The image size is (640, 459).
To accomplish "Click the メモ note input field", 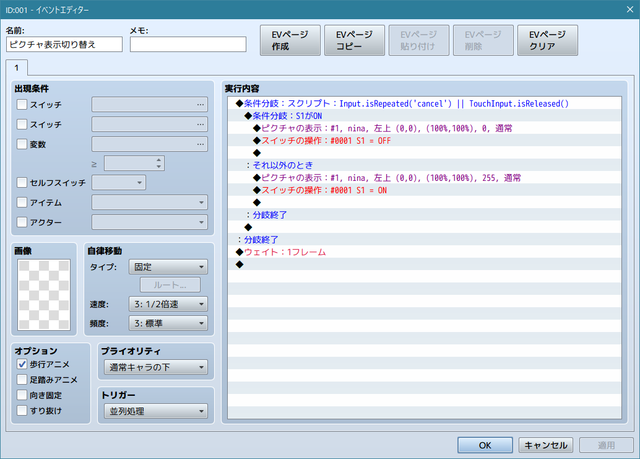I will click(x=188, y=44).
